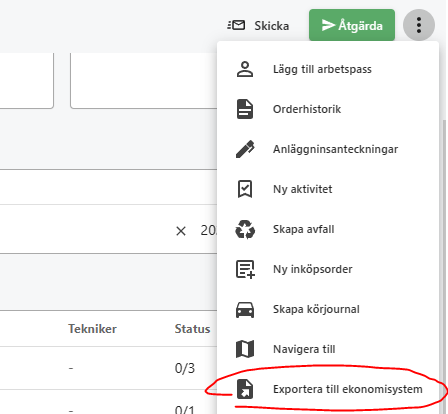Open the three-dot more options menu
Screen dimensions: 448x414
tap(419, 25)
